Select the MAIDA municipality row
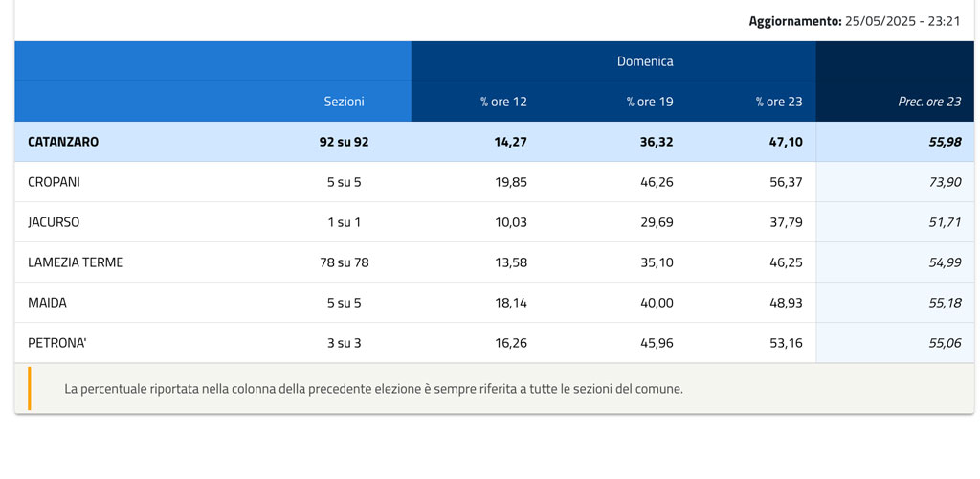The height and width of the screenshot is (479, 980). coord(47,303)
